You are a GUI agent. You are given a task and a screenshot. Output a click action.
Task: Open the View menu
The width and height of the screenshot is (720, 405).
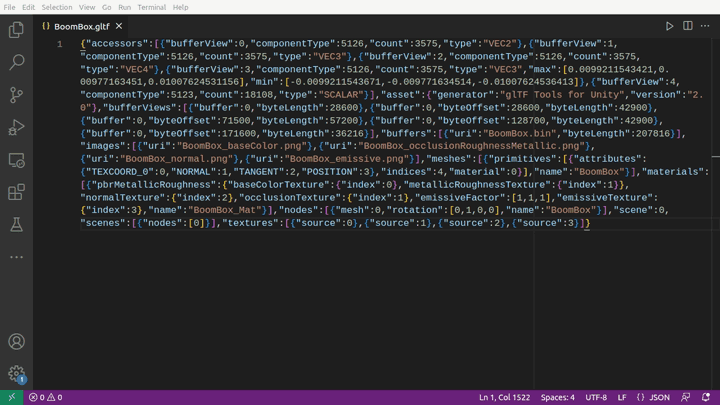pyautogui.click(x=87, y=7)
